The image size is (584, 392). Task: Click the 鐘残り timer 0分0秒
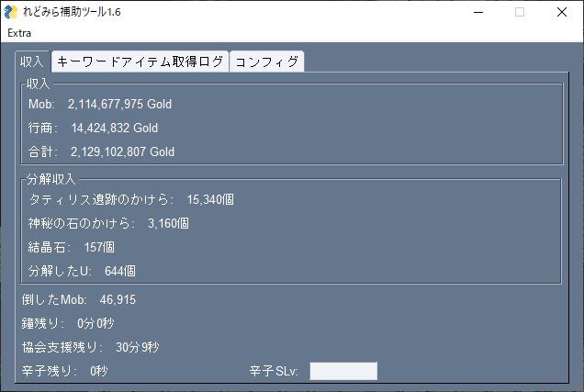click(x=95, y=323)
